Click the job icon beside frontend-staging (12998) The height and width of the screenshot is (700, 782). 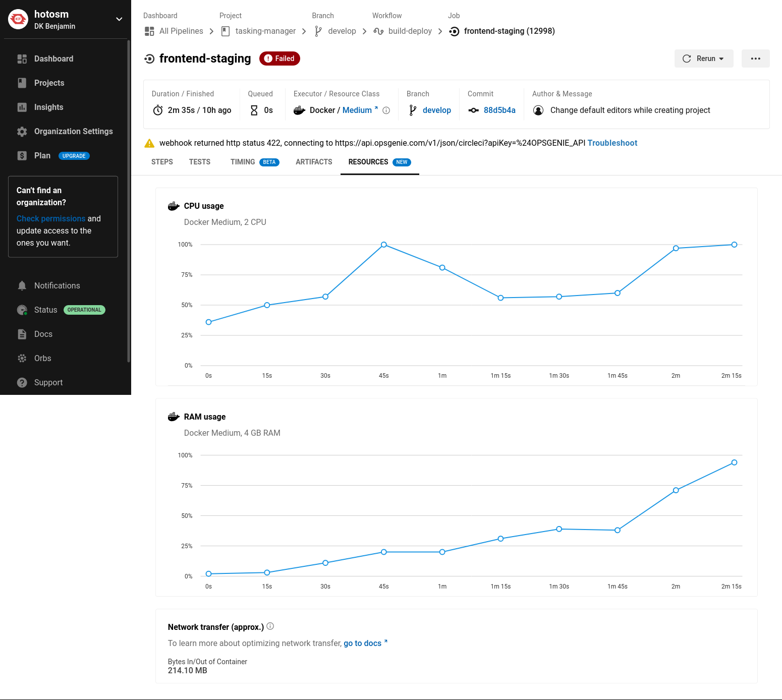(454, 31)
